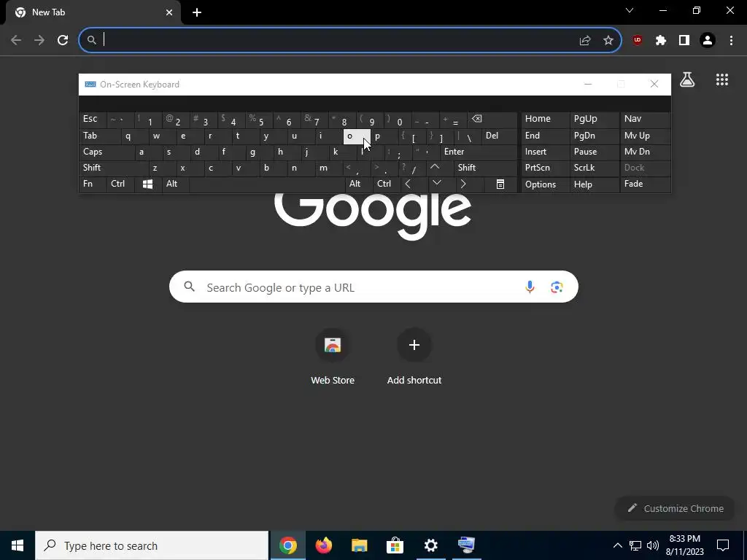
Task: Open Firefox from the taskbar
Action: point(323,545)
